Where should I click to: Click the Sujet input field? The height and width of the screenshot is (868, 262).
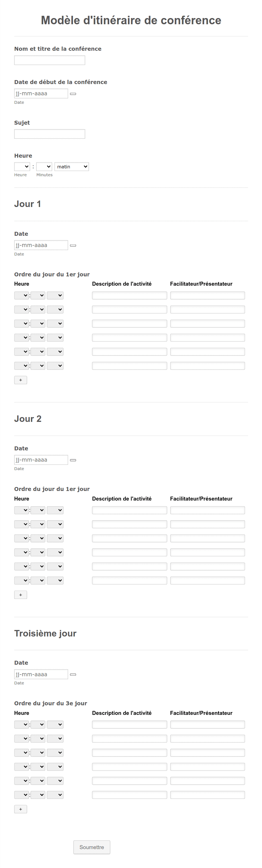coord(49,134)
